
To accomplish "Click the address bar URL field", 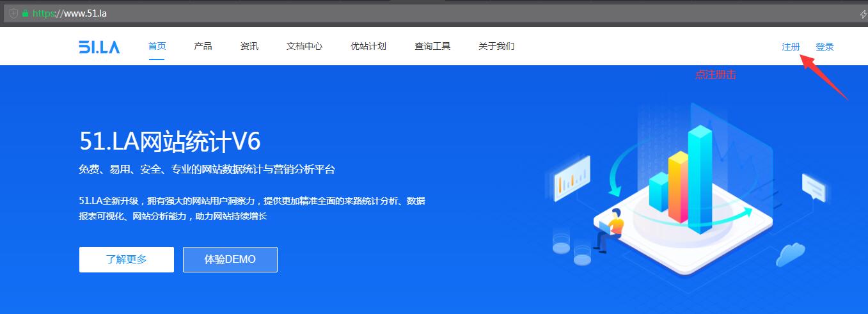I will [434, 13].
